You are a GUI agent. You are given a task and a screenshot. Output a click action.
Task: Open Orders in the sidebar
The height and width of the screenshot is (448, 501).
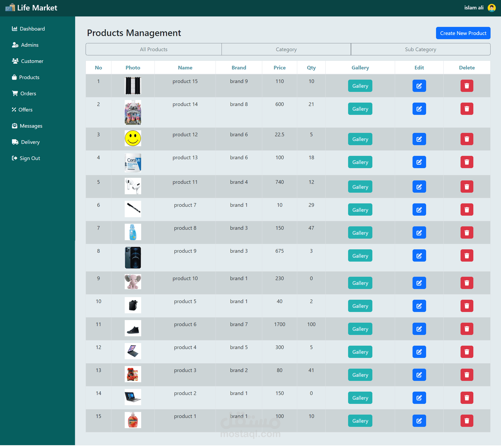coord(28,93)
